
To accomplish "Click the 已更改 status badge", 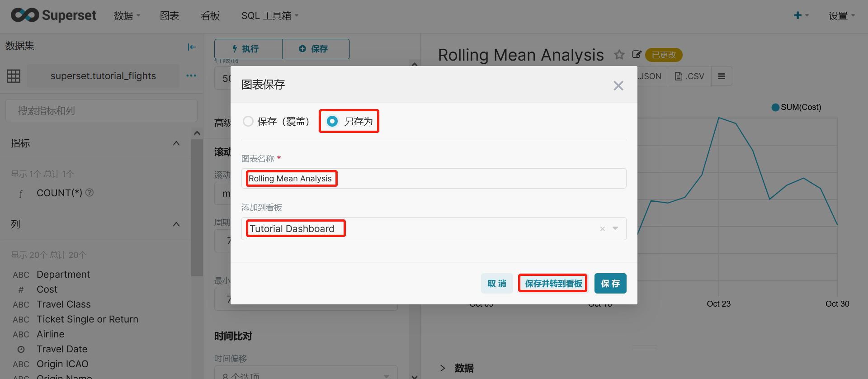I will pos(664,55).
